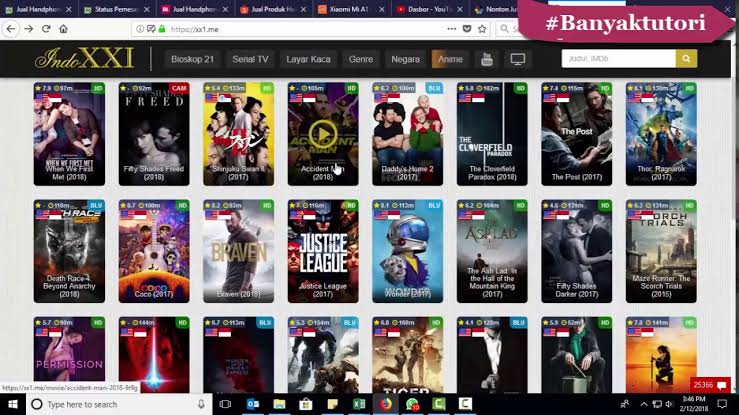The height and width of the screenshot is (415, 739).
Task: Open the chat counter widget 25366
Action: pos(710,385)
